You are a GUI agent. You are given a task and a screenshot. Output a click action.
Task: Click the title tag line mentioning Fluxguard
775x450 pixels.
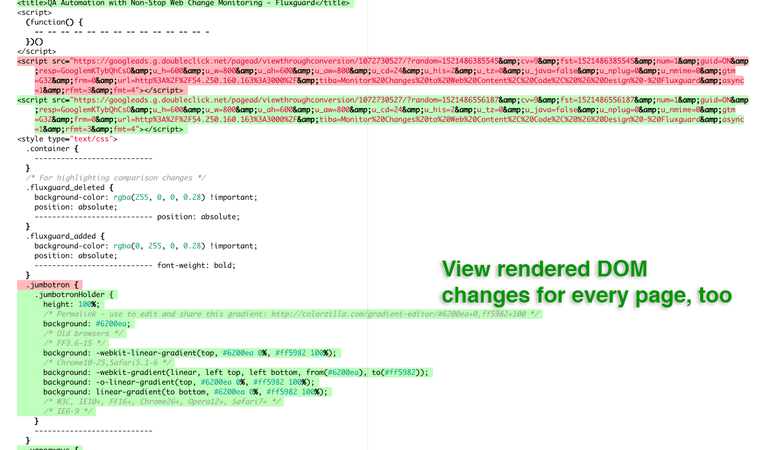pos(185,3)
